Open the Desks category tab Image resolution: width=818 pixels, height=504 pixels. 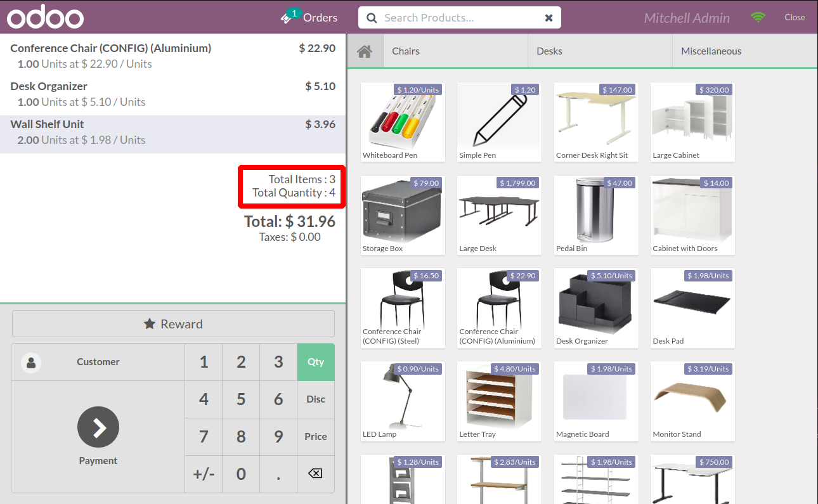[600, 51]
